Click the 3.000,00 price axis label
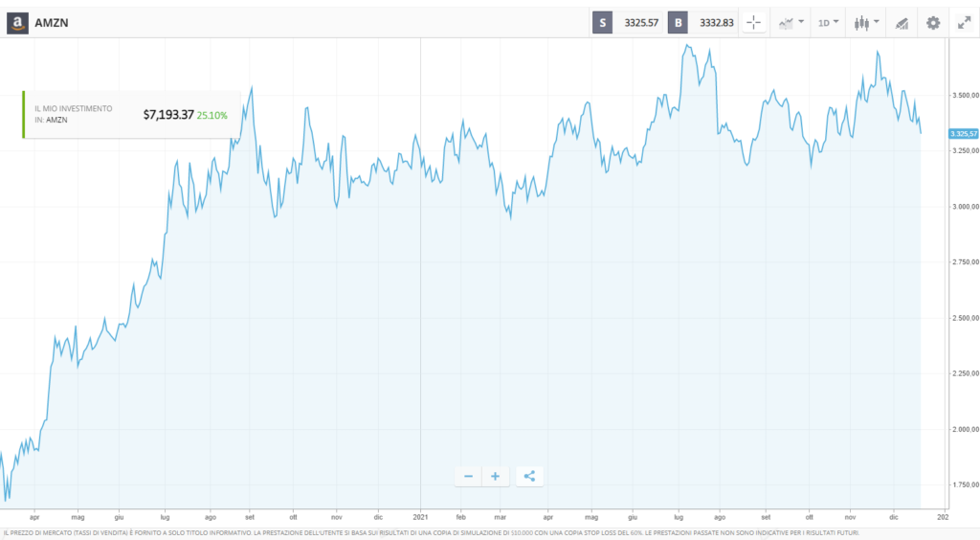This screenshot has height=540, width=980. point(965,206)
